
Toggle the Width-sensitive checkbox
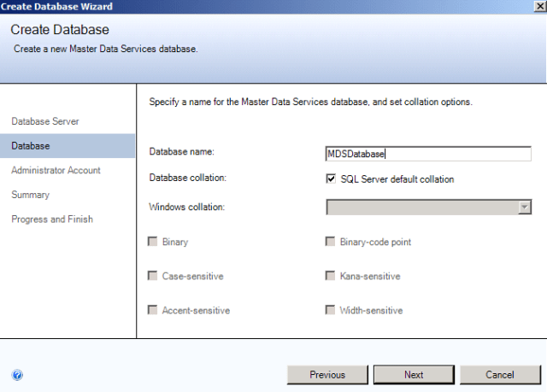pyautogui.click(x=330, y=310)
